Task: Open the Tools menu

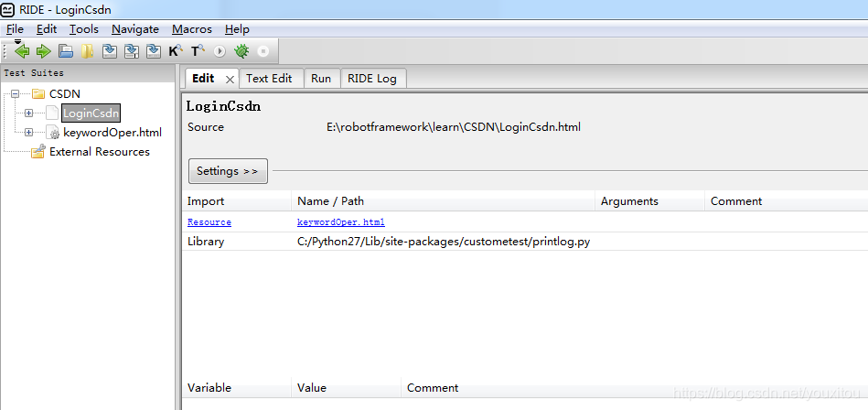Action: (x=84, y=29)
